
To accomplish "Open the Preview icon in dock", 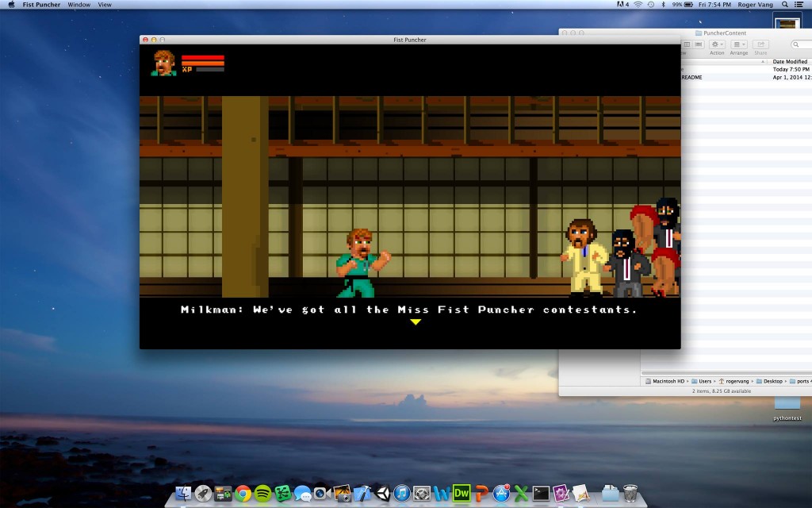I will (581, 493).
